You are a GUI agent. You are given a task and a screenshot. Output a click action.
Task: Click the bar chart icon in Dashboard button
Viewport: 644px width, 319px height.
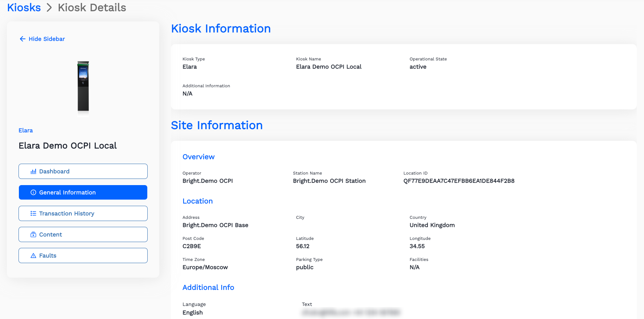coord(33,171)
